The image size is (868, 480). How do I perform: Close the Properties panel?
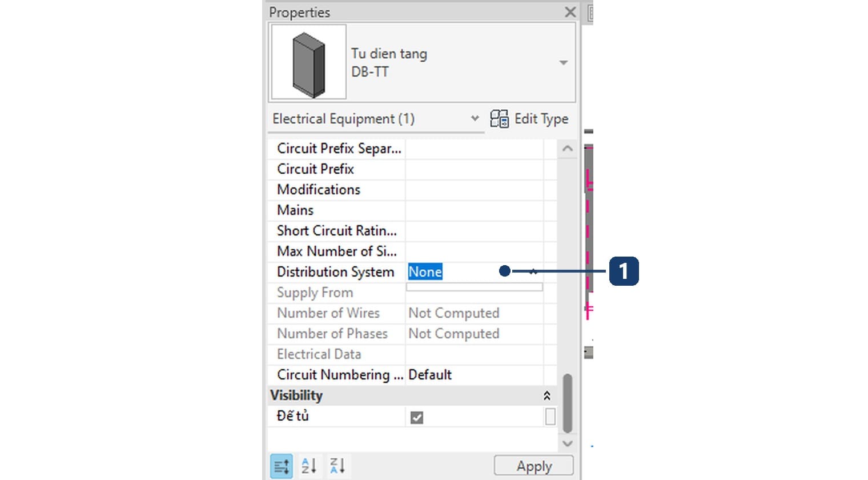click(570, 12)
